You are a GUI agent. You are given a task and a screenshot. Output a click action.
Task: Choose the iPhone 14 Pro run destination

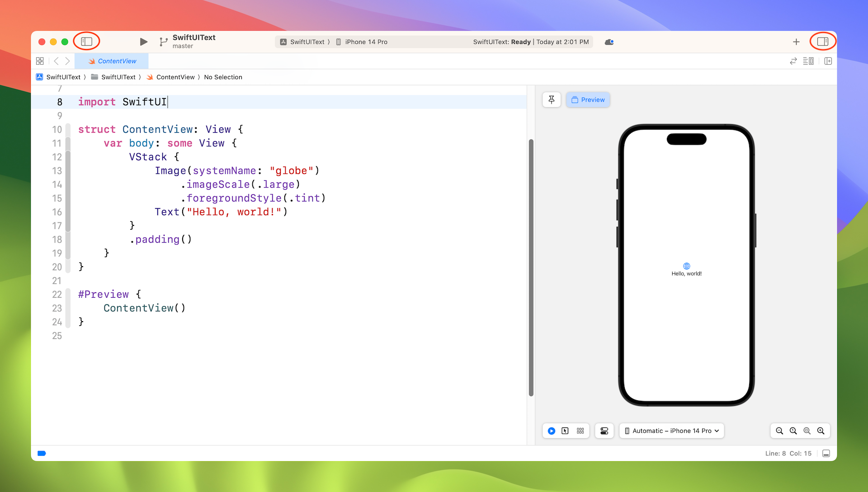362,42
